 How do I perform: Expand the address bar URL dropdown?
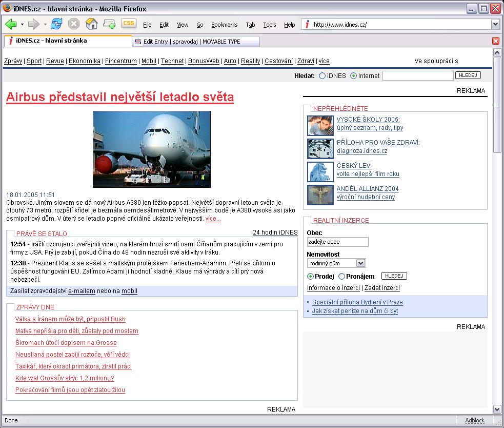[x=495, y=25]
